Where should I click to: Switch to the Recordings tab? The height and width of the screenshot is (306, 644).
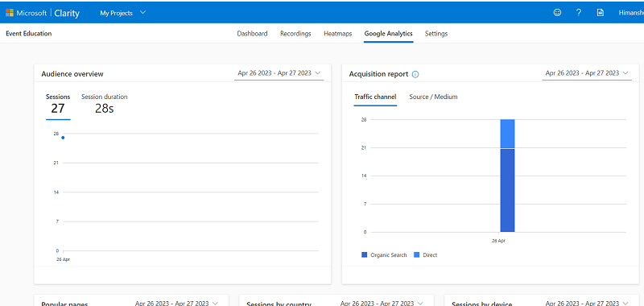point(295,34)
